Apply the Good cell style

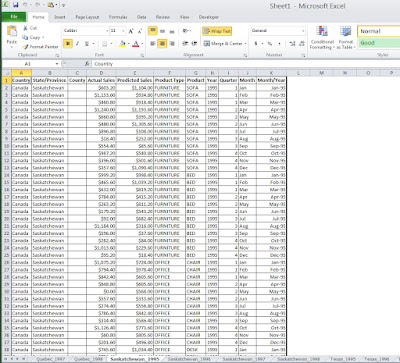tap(379, 43)
